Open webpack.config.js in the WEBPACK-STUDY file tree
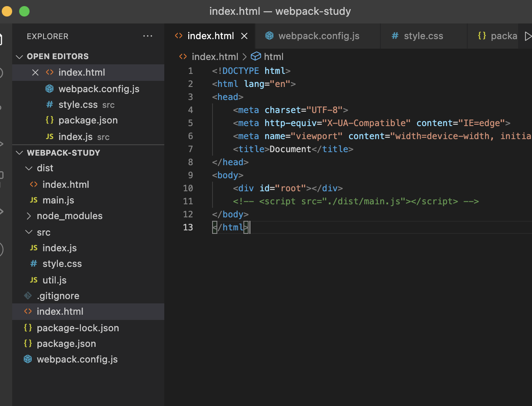532x406 pixels. [x=88, y=359]
